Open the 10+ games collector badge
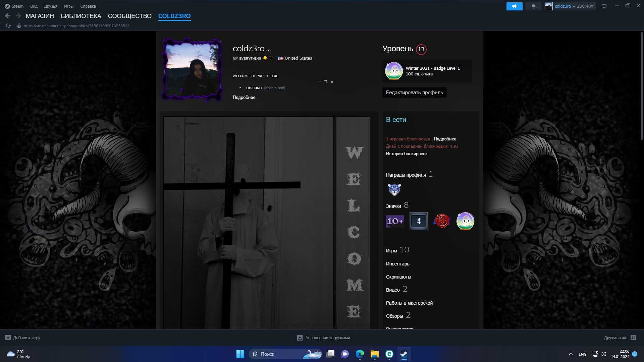Image resolution: width=644 pixels, height=362 pixels. (x=395, y=221)
